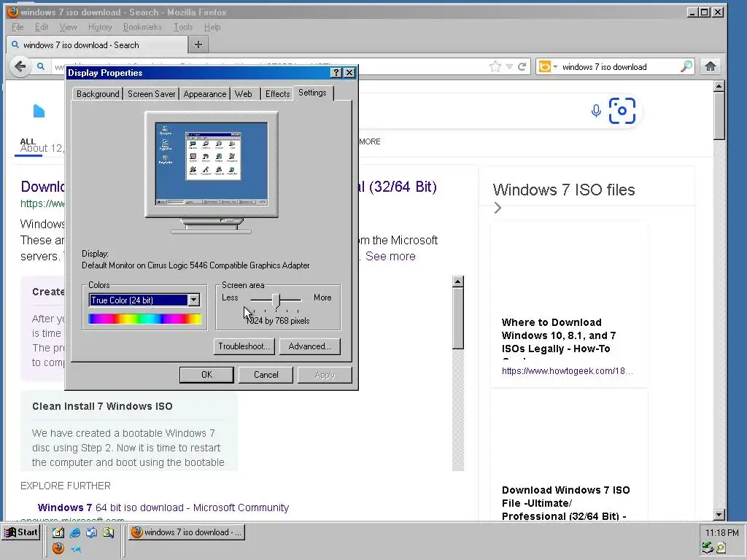Viewport: 747px width, 560px height.
Task: Switch to the Web tab
Action: point(244,94)
